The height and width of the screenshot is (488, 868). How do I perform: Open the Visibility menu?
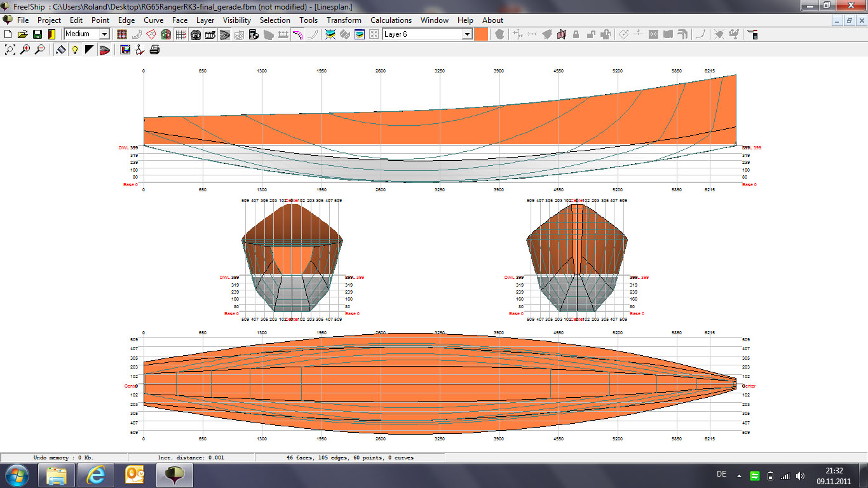237,20
